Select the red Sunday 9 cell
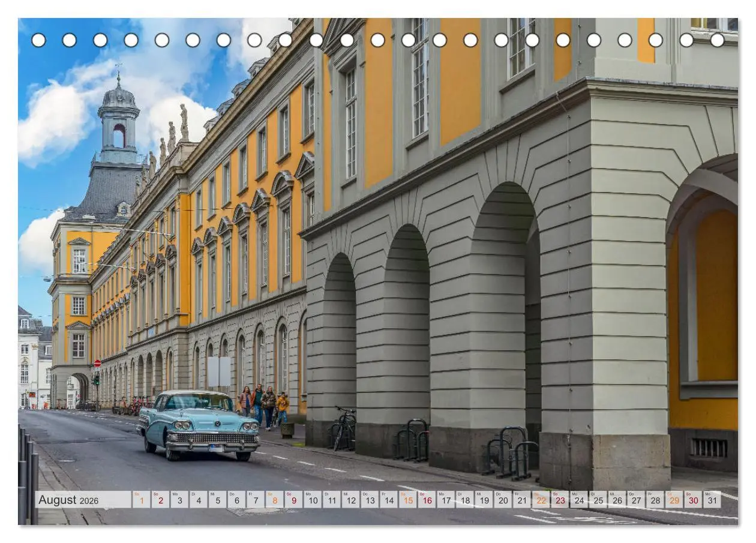The height and width of the screenshot is (543, 756). pyautogui.click(x=293, y=500)
